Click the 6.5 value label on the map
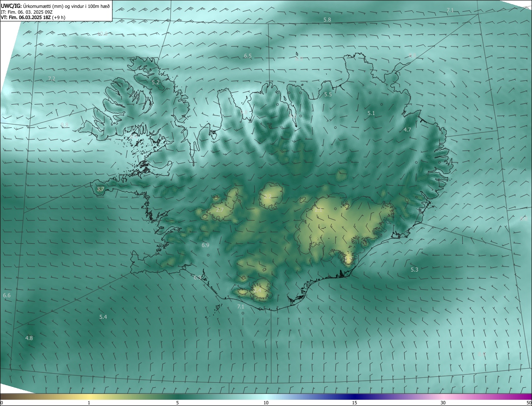This screenshot has width=532, height=406. [248, 56]
